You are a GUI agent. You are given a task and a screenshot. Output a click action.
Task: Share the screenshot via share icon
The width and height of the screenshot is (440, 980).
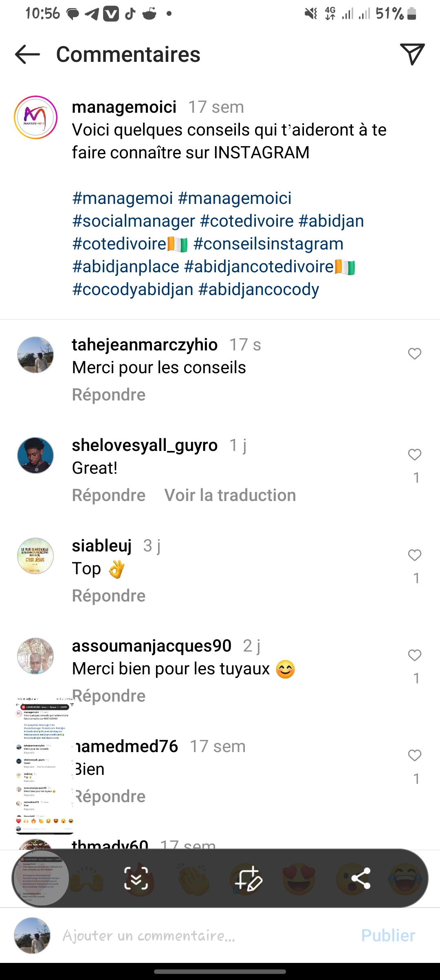361,879
